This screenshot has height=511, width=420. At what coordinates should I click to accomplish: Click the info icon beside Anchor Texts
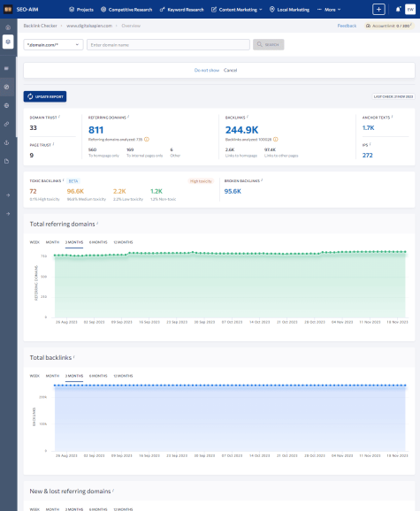pyautogui.click(x=393, y=117)
